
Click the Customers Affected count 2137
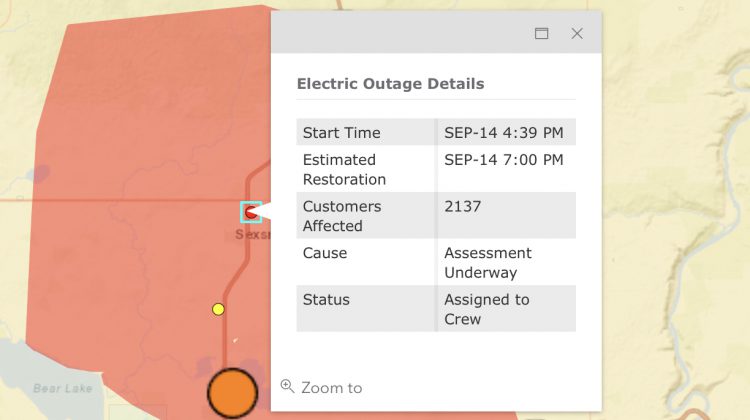(x=463, y=206)
